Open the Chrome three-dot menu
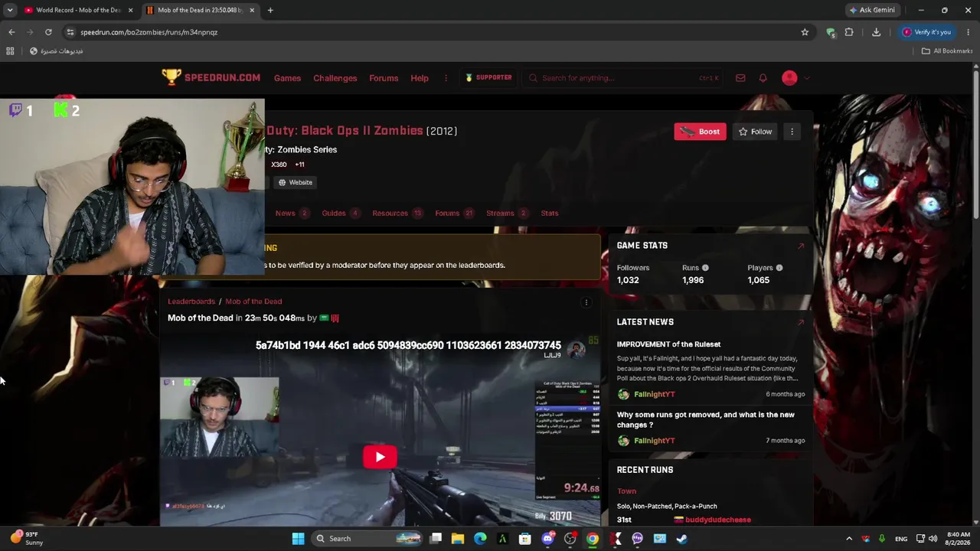 (x=969, y=32)
